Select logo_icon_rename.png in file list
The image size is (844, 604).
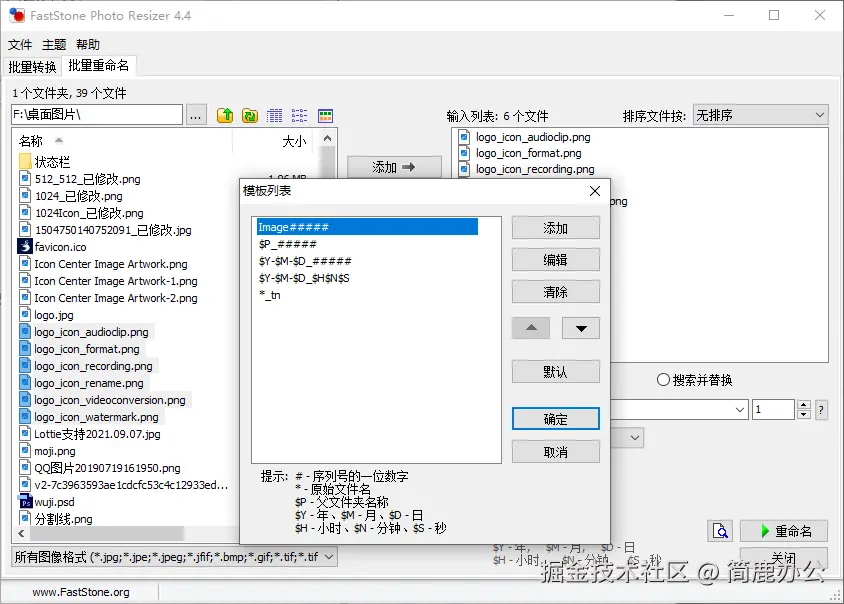coord(89,383)
